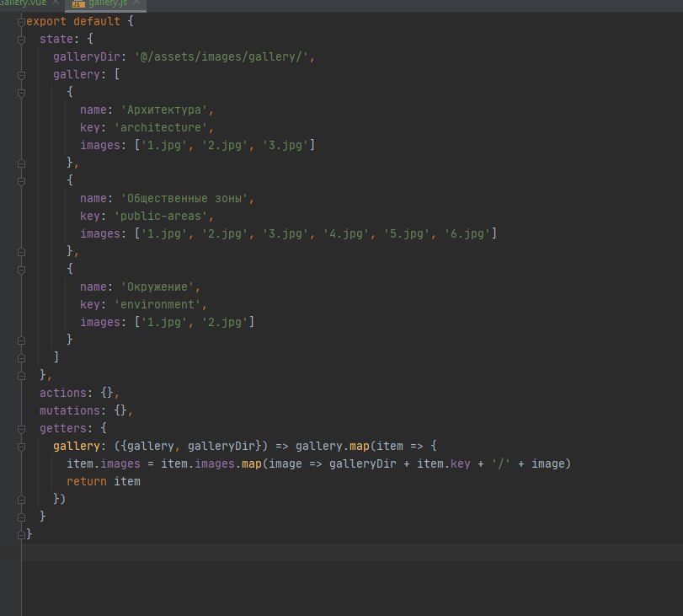The width and height of the screenshot is (683, 616).
Task: Click the string 'architecture'
Action: tap(161, 127)
